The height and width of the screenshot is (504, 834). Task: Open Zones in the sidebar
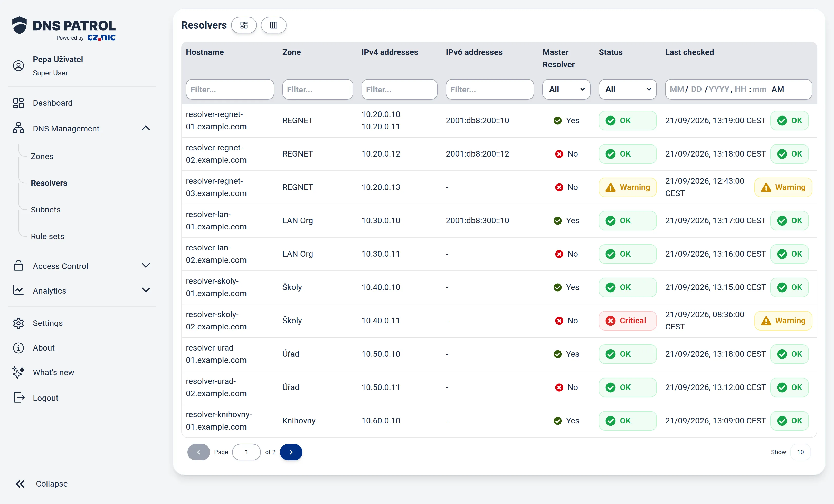coord(42,156)
